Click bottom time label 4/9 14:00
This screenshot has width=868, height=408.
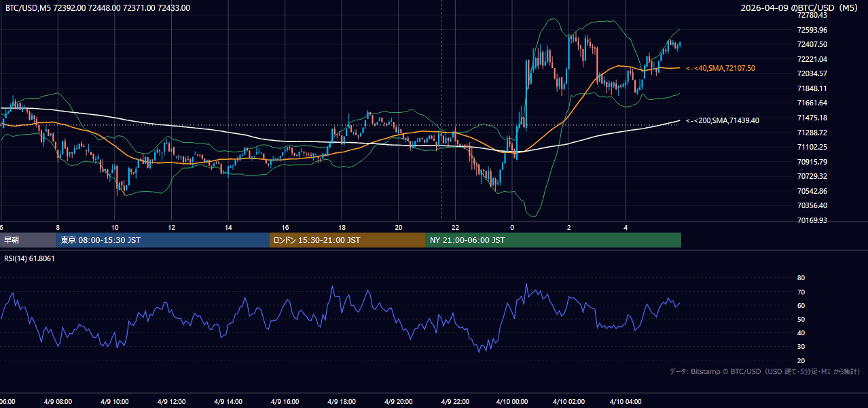click(x=229, y=402)
